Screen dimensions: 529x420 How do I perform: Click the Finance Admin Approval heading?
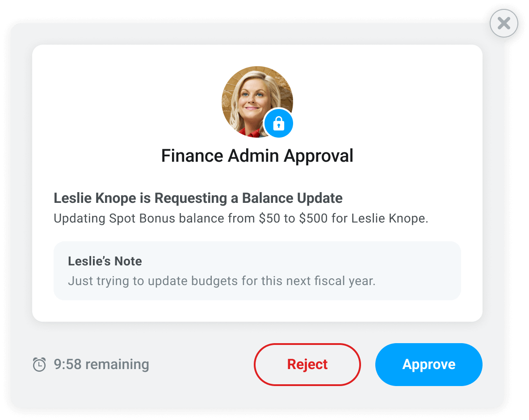point(257,155)
